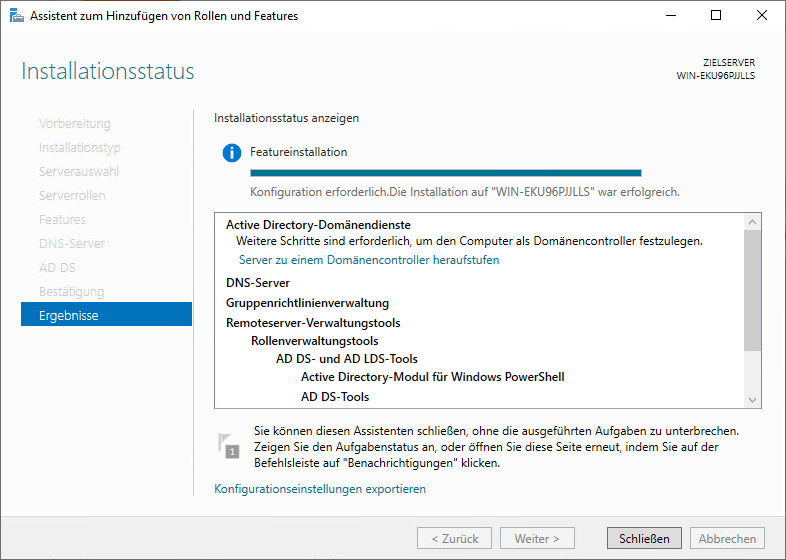Select the Ergebnisse step in the sidebar
Image resolution: width=786 pixels, height=560 pixels.
pos(106,314)
